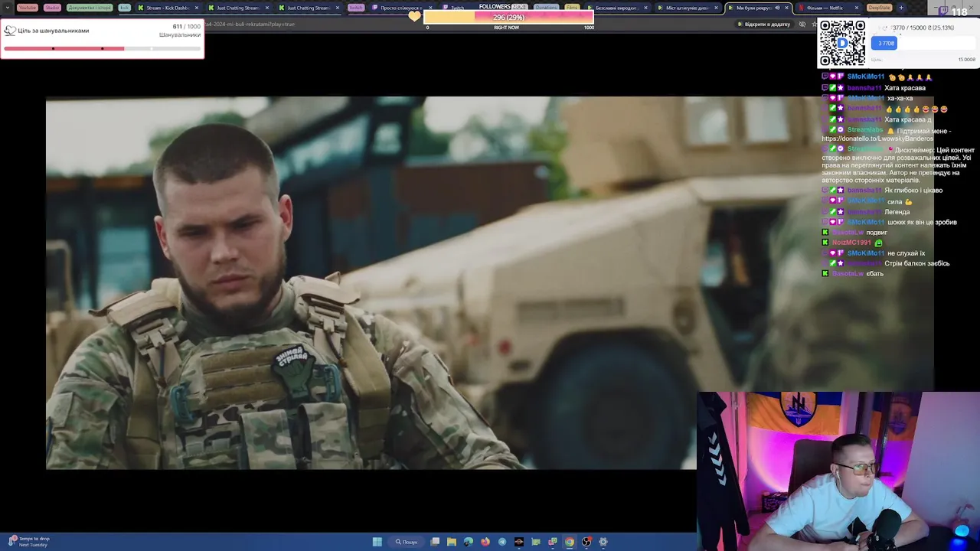
Task: Open the Документал Історії tab group
Action: tap(89, 8)
